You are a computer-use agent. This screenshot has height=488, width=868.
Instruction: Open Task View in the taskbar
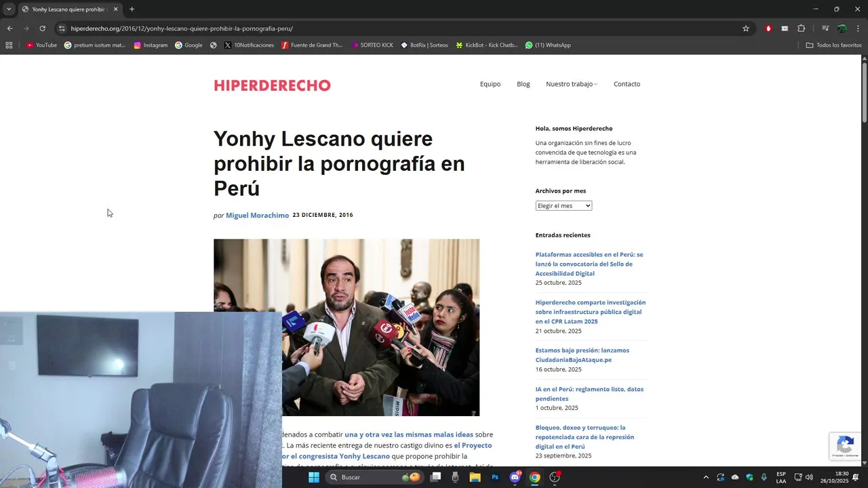click(436, 477)
